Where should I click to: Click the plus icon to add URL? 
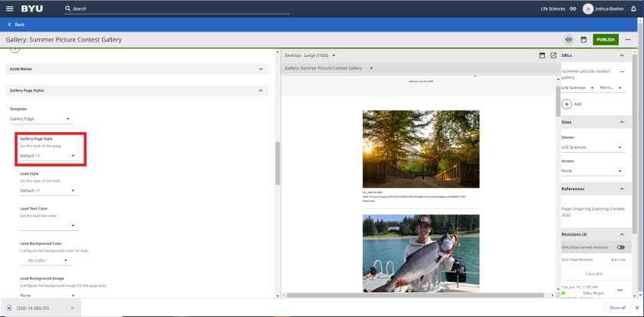(x=567, y=104)
